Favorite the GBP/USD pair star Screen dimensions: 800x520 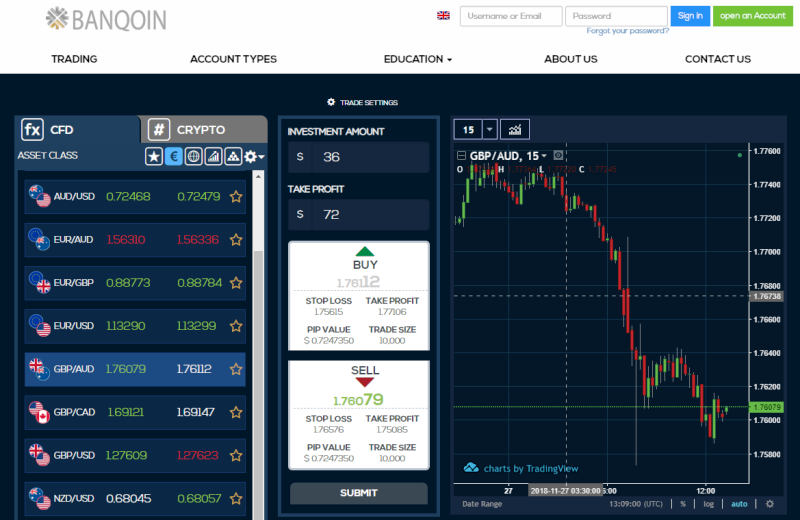236,455
